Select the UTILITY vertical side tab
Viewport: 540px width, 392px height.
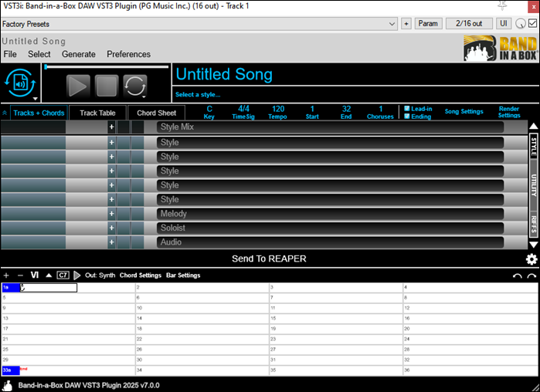pos(534,185)
